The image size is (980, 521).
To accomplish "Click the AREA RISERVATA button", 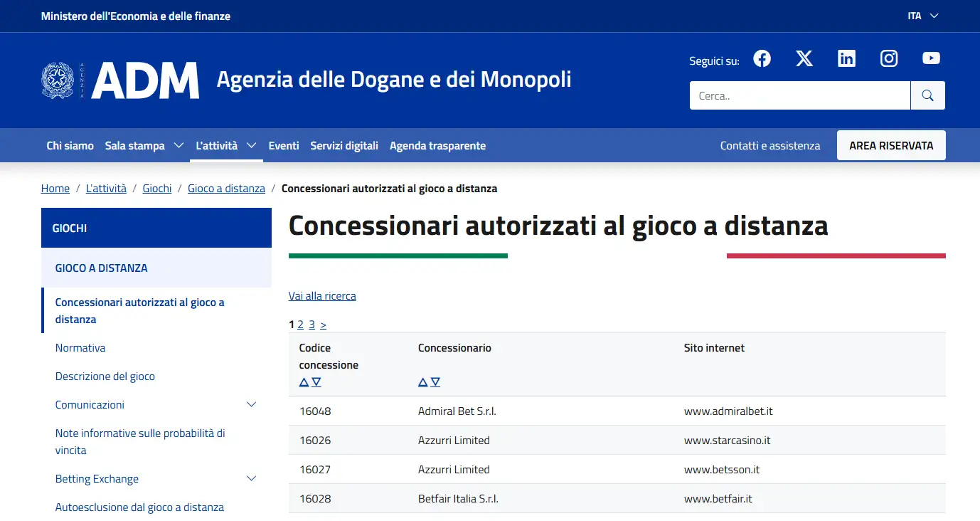I will (891, 145).
